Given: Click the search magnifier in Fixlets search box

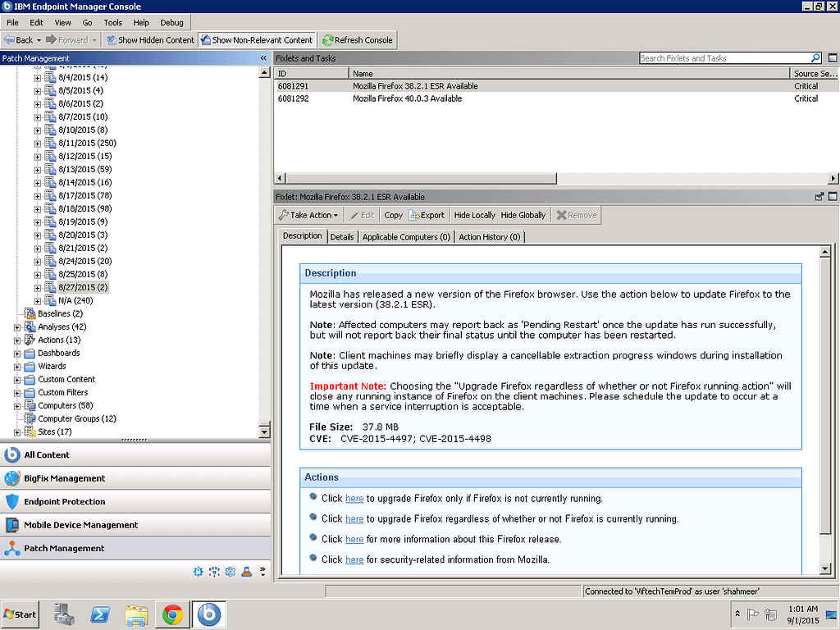Looking at the screenshot, I should tap(815, 58).
